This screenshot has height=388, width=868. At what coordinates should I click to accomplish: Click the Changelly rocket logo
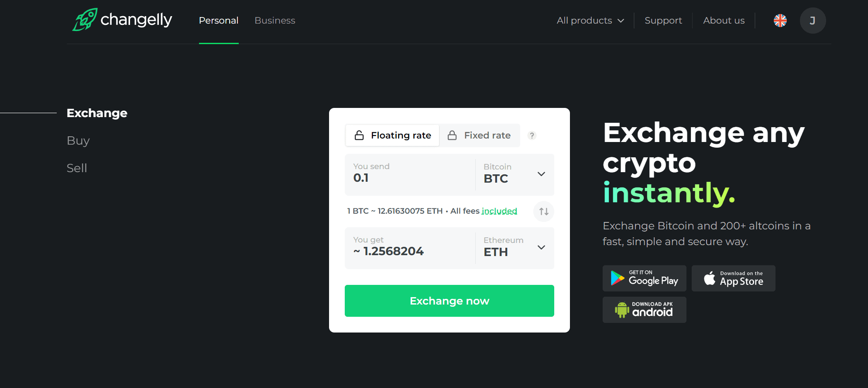click(86, 20)
